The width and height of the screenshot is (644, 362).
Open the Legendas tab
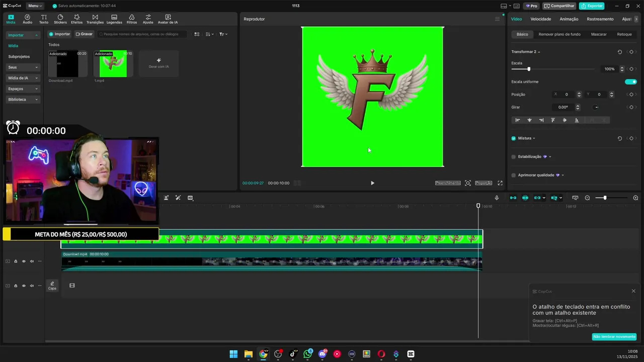pyautogui.click(x=114, y=19)
